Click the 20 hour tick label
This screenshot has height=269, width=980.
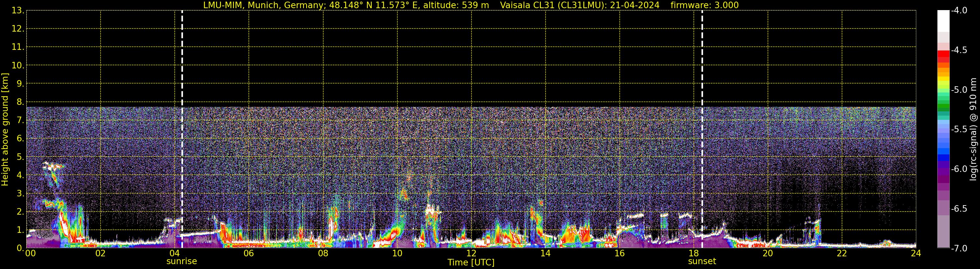point(768,254)
